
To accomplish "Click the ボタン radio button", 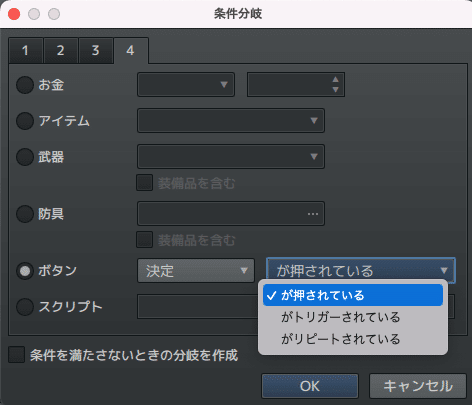I will click(25, 271).
